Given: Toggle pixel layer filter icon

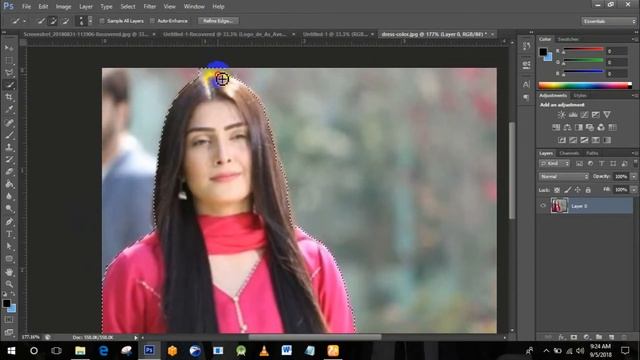Looking at the screenshot, I should pyautogui.click(x=579, y=164).
